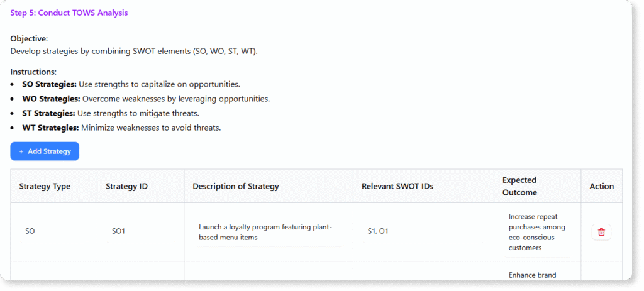Click the WT Strategies instruction bullet
The image size is (644, 291).
click(121, 128)
